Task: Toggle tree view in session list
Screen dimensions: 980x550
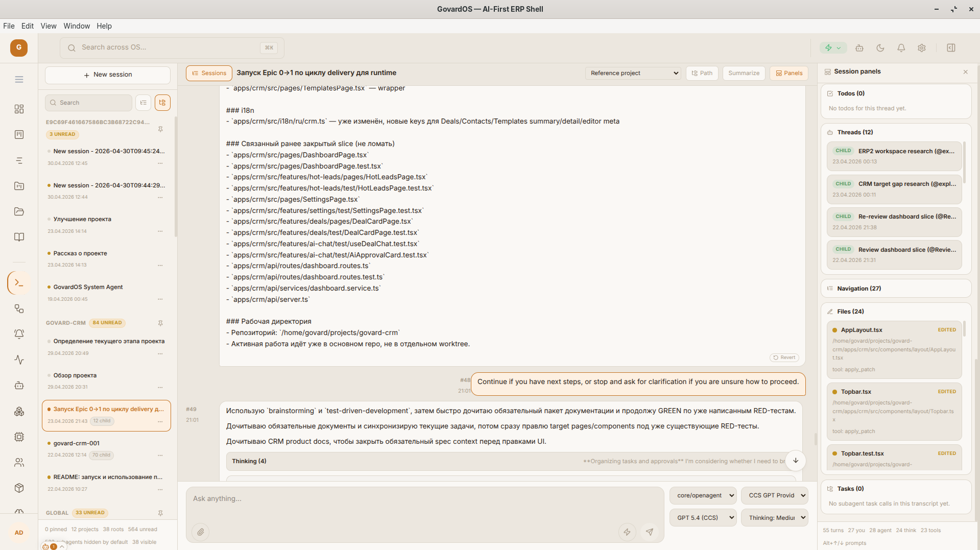Action: (162, 103)
